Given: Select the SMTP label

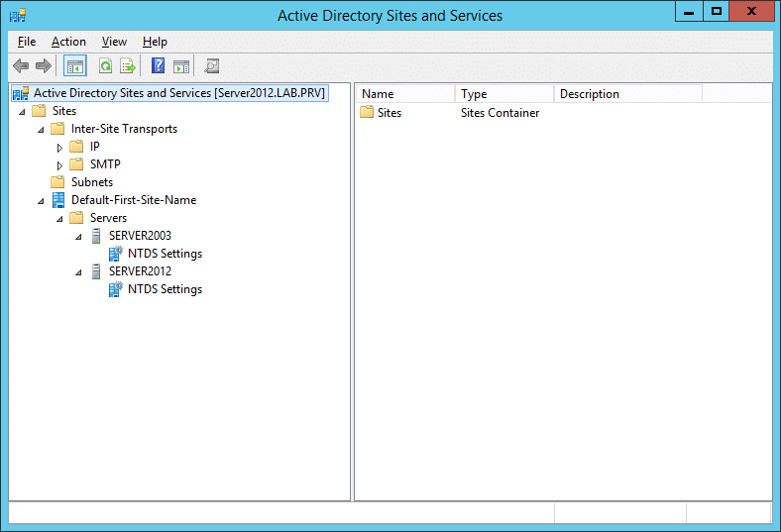Looking at the screenshot, I should coord(105,164).
